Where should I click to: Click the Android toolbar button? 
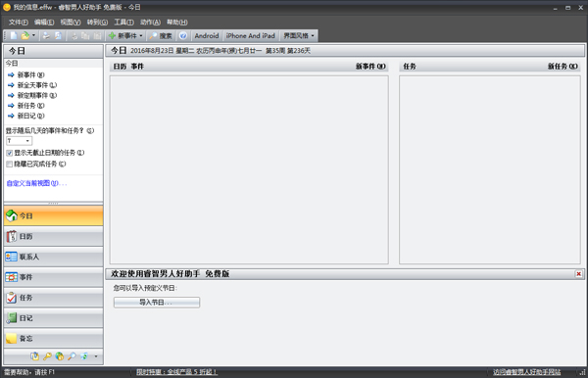(207, 35)
